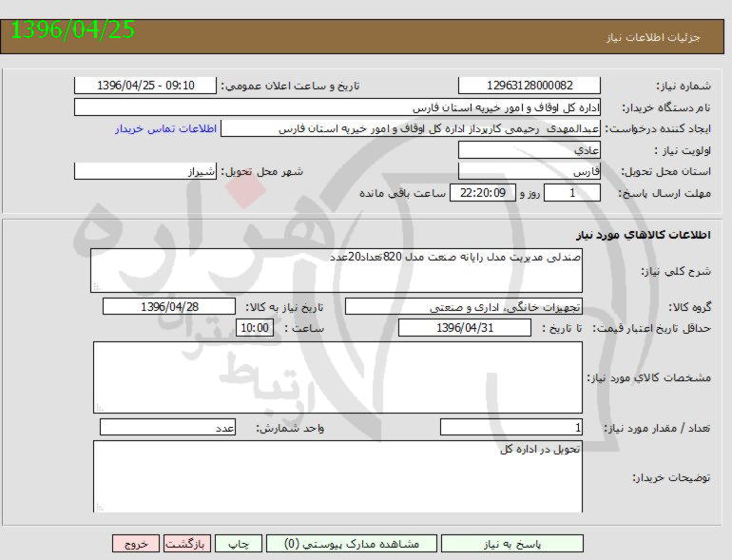Image resolution: width=732 pixels, height=560 pixels.
Task: Click the چاپ print button
Action: 239,544
